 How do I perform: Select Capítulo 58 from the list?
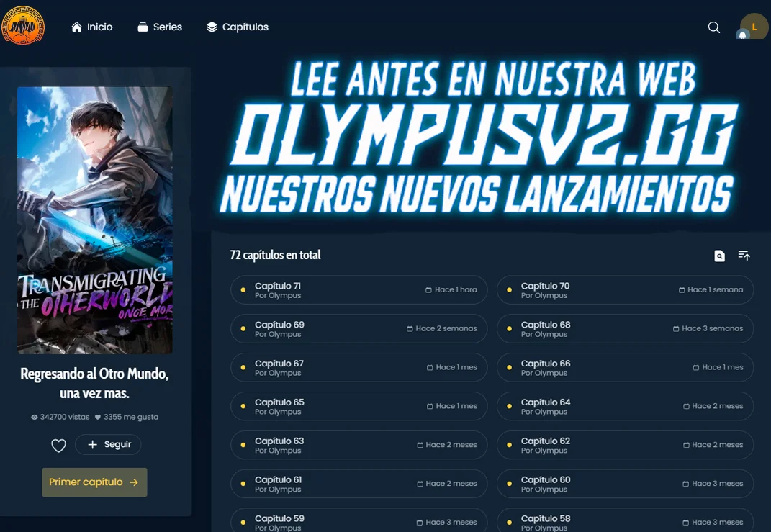tap(625, 520)
